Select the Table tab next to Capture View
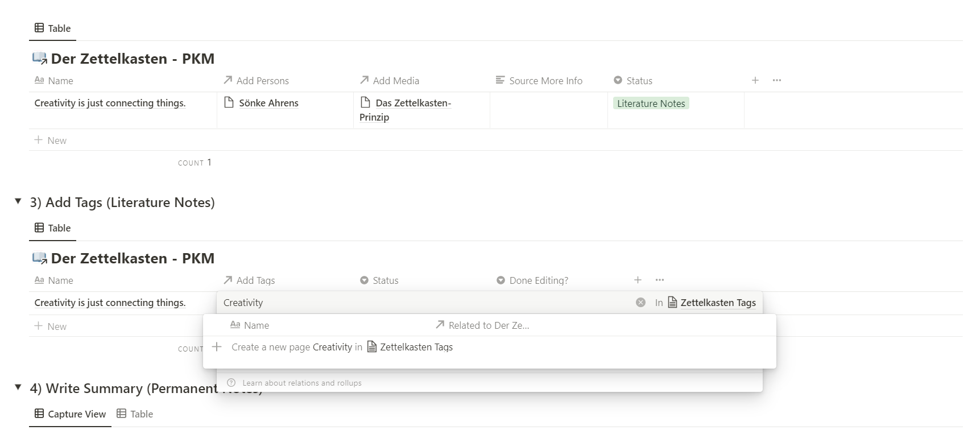This screenshot has width=980, height=434. click(135, 414)
